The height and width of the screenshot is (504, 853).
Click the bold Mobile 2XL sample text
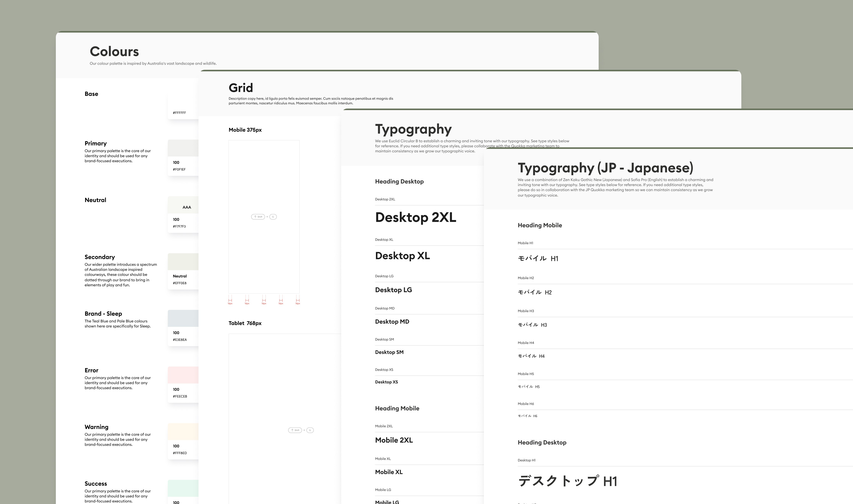[x=394, y=440]
